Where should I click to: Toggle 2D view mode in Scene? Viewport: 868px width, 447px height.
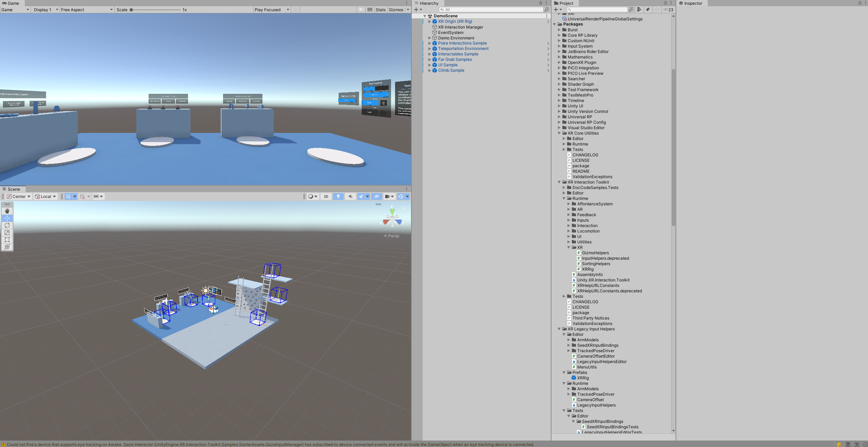(x=326, y=196)
